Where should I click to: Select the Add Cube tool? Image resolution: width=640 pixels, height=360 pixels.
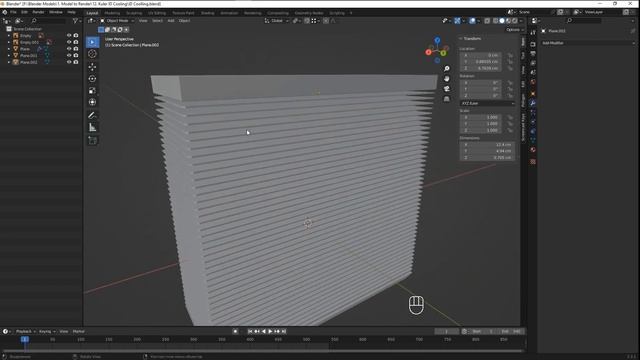[x=93, y=140]
